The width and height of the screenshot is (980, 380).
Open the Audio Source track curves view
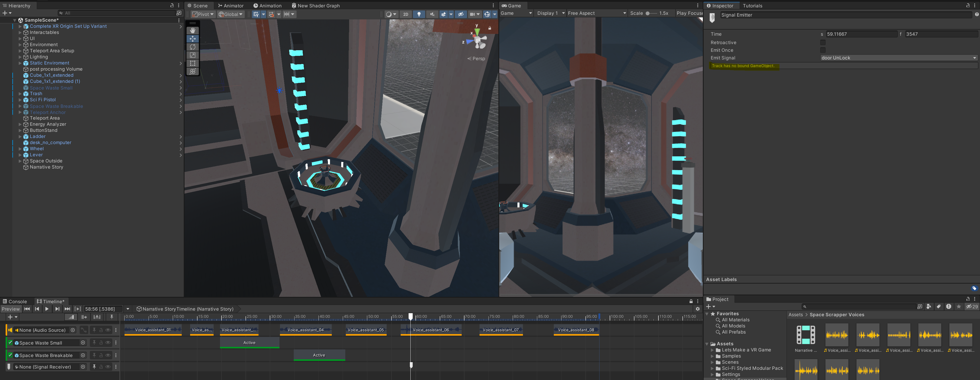click(84, 330)
